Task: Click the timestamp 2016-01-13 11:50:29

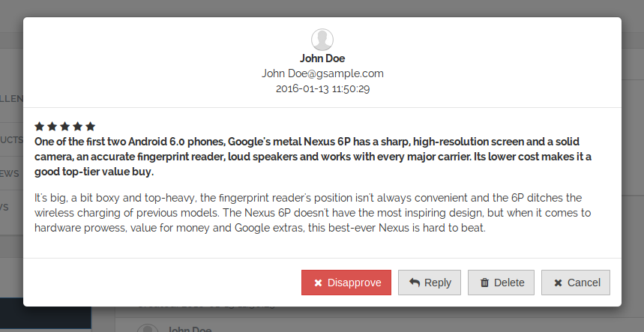Action: tap(322, 88)
